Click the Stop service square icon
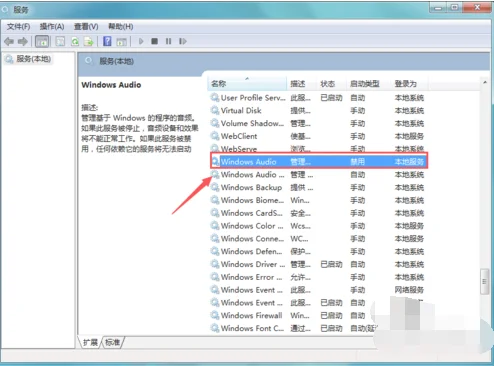This screenshot has width=494, height=366. (x=154, y=41)
